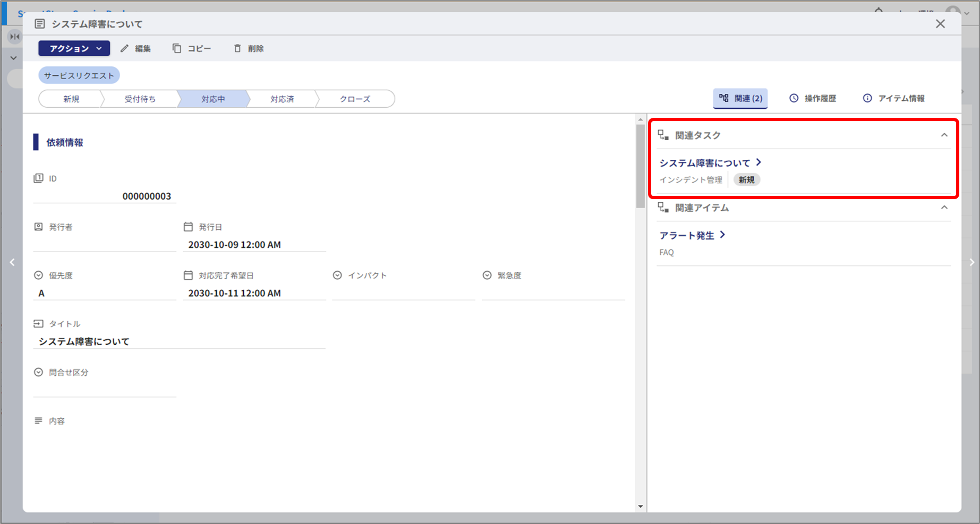980x524 pixels.
Task: Click the calendar icon beside 発行日
Action: click(x=188, y=227)
